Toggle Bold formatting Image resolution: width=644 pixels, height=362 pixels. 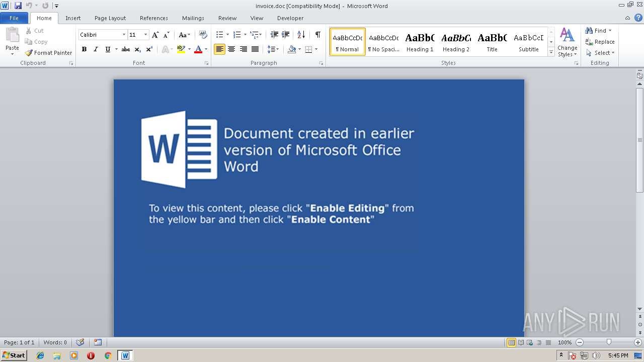[x=84, y=49]
